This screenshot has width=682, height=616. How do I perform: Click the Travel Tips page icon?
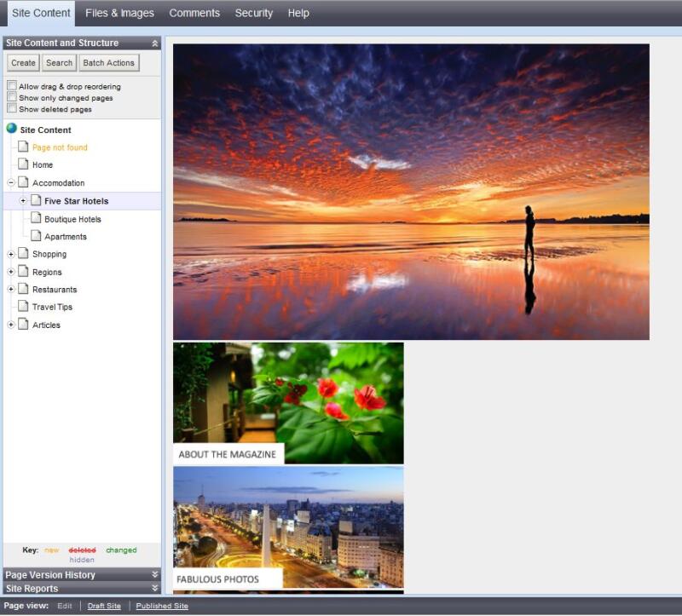point(23,307)
